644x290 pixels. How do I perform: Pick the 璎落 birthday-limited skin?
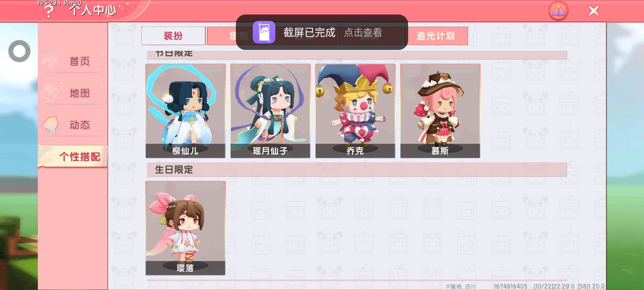coord(186,228)
